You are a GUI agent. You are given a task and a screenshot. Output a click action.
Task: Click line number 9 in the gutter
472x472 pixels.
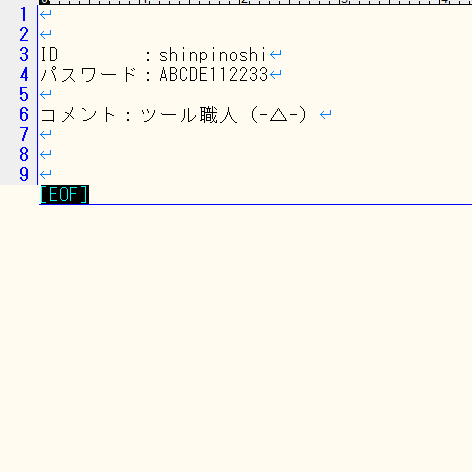click(24, 174)
